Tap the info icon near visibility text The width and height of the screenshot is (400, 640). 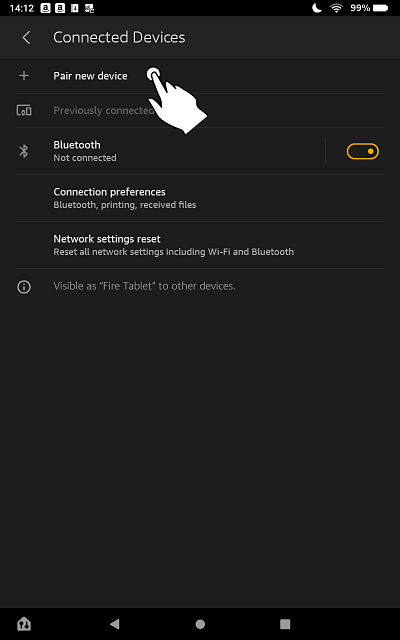pos(24,287)
